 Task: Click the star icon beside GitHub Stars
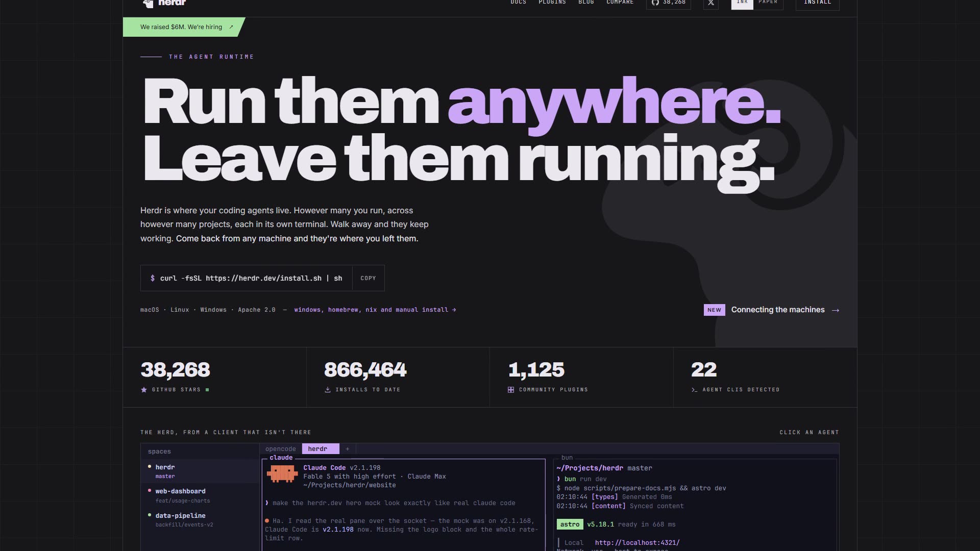144,390
